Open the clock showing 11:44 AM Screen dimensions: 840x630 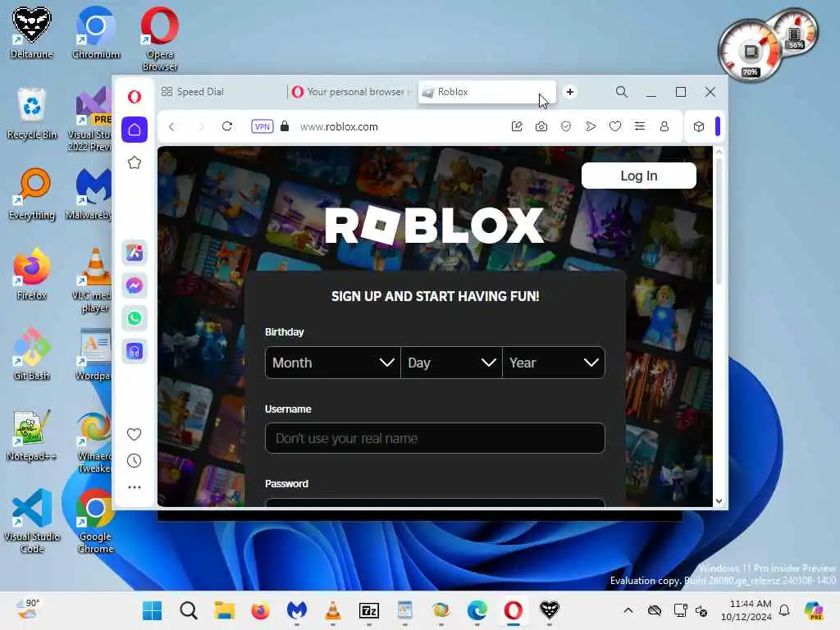coord(746,610)
